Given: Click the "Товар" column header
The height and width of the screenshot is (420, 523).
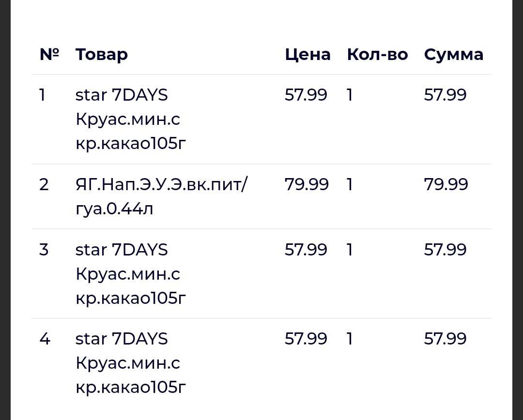Looking at the screenshot, I should [102, 54].
